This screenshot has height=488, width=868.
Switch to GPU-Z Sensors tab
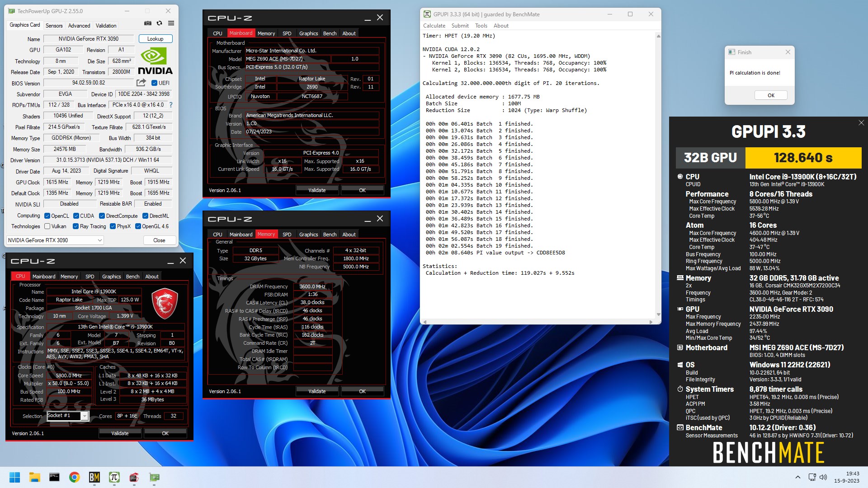point(54,26)
